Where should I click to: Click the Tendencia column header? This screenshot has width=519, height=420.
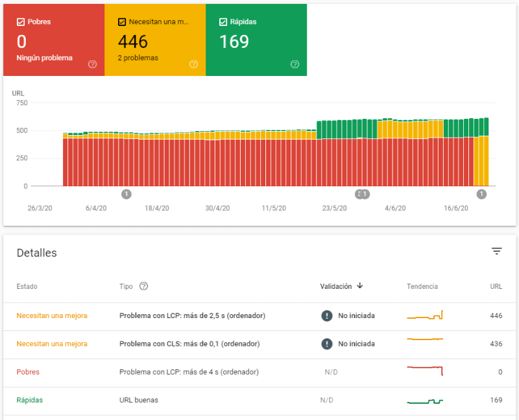422,286
